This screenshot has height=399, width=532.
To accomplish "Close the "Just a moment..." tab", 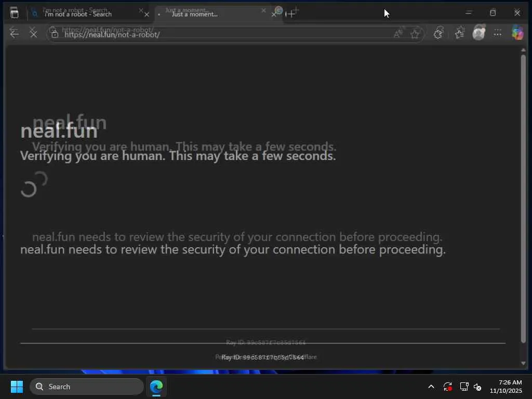I will [274, 15].
